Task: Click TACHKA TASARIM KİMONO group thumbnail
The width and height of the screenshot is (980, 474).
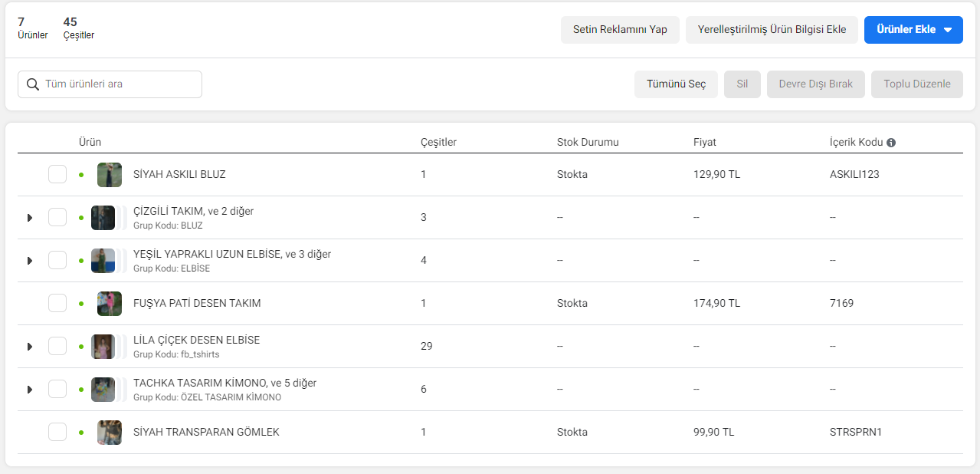Action: coord(103,390)
